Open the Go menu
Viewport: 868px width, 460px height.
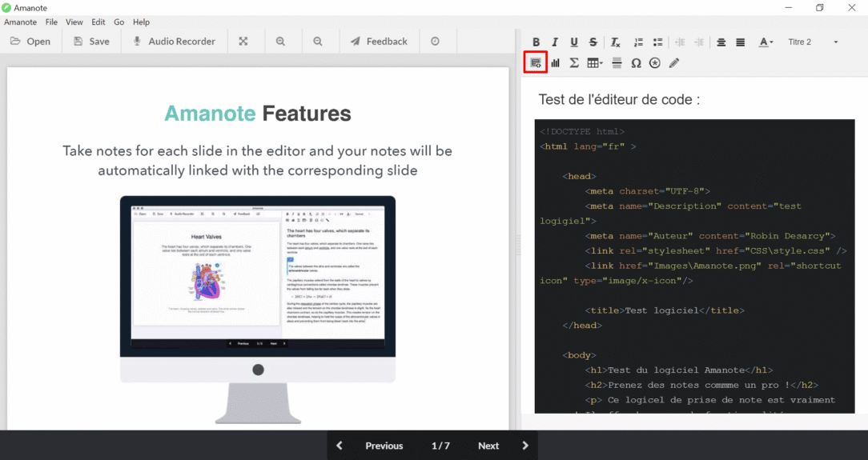tap(119, 22)
